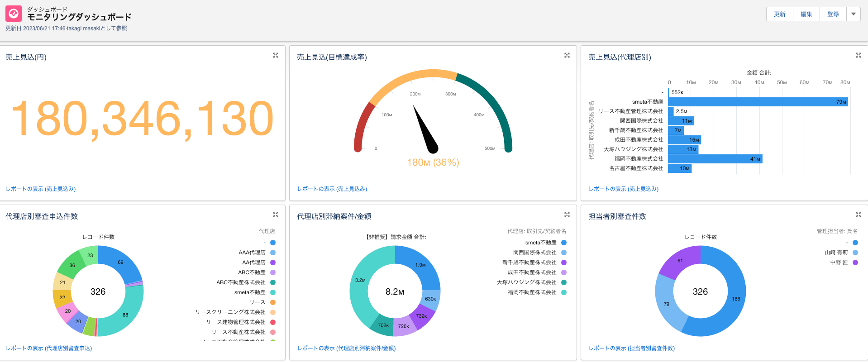Viewport: 868px width, 363px height.
Task: Click the 成田不動産株式会社 15M bar
Action: pyautogui.click(x=685, y=140)
